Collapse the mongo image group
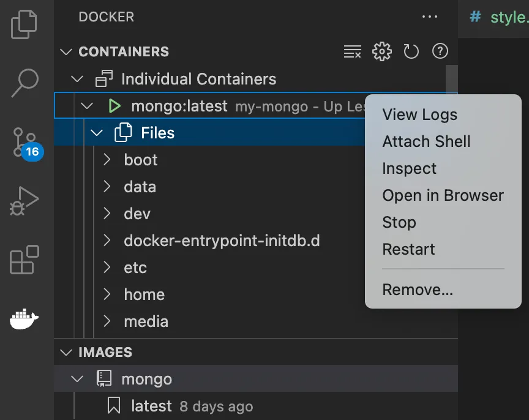Viewport: 529px width, 420px height. pyautogui.click(x=77, y=379)
